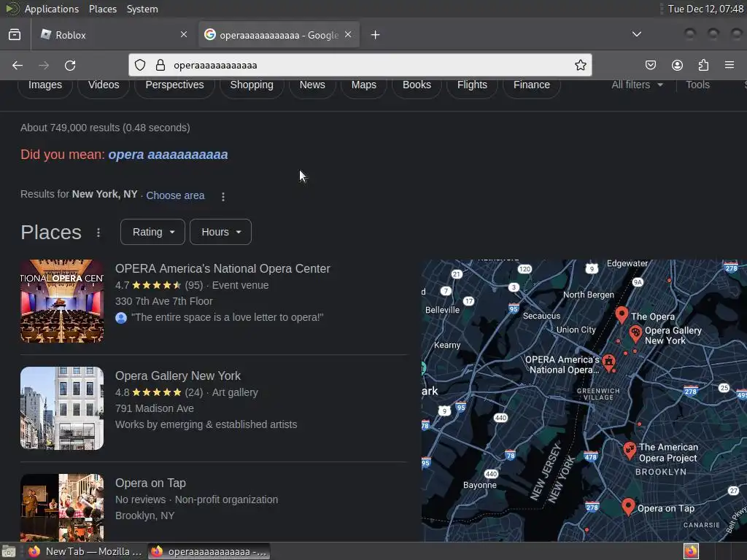Screen dimensions: 747x560
Task: Open the tracking protection shield icon
Action: tap(140, 65)
